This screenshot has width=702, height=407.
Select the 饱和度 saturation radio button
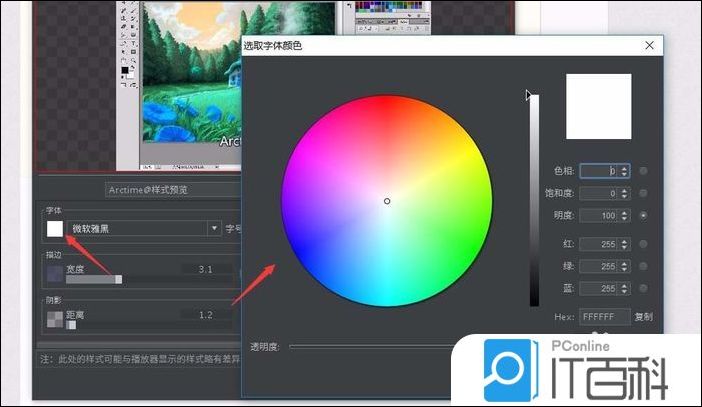[643, 193]
